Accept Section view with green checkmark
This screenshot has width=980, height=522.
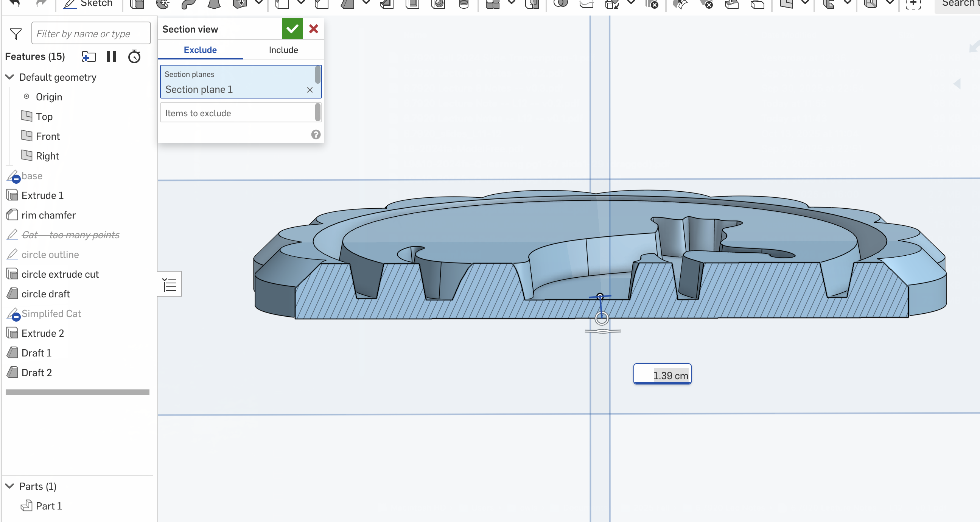click(292, 28)
